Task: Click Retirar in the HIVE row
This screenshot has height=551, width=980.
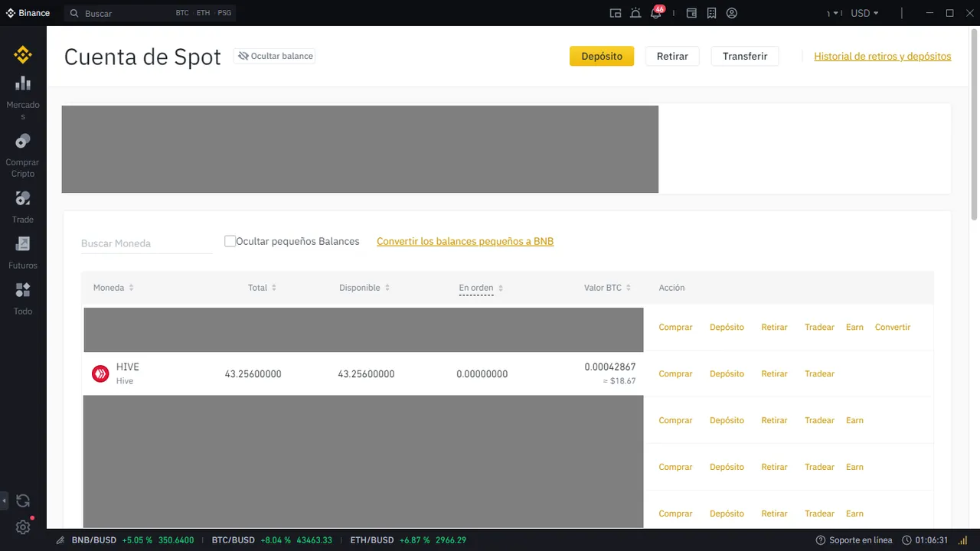Action: point(774,373)
